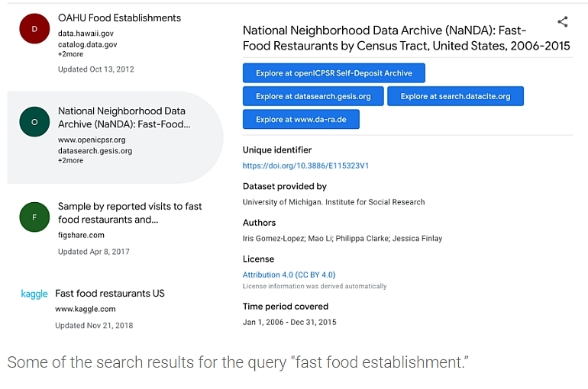Select the NaNDA Fast-Food search result

(x=124, y=117)
